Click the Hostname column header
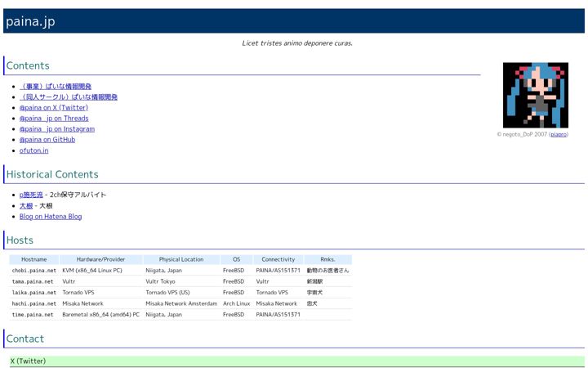Image resolution: width=588 pixels, height=368 pixels. coord(34,259)
